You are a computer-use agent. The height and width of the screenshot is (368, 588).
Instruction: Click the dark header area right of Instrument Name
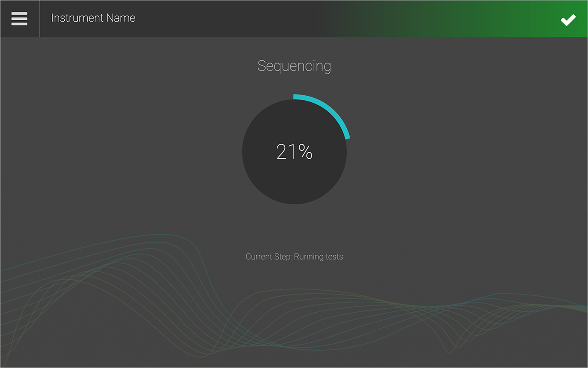(230, 18)
